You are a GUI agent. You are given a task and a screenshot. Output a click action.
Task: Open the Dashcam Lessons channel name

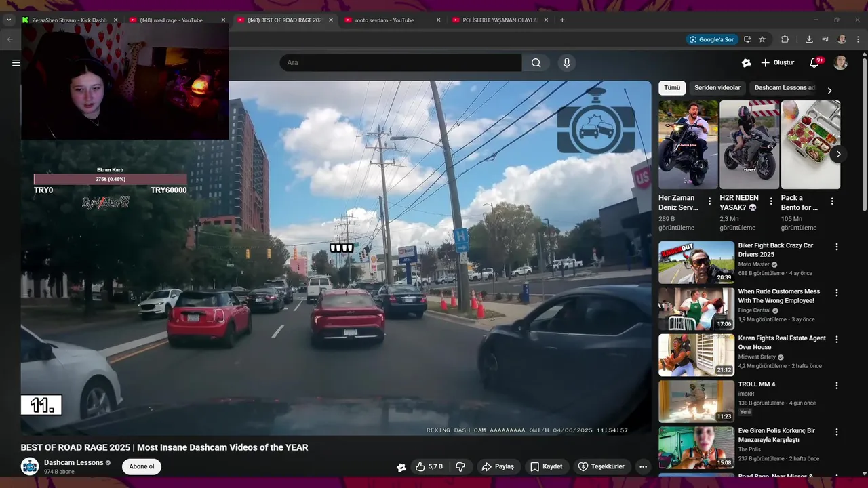click(73, 462)
